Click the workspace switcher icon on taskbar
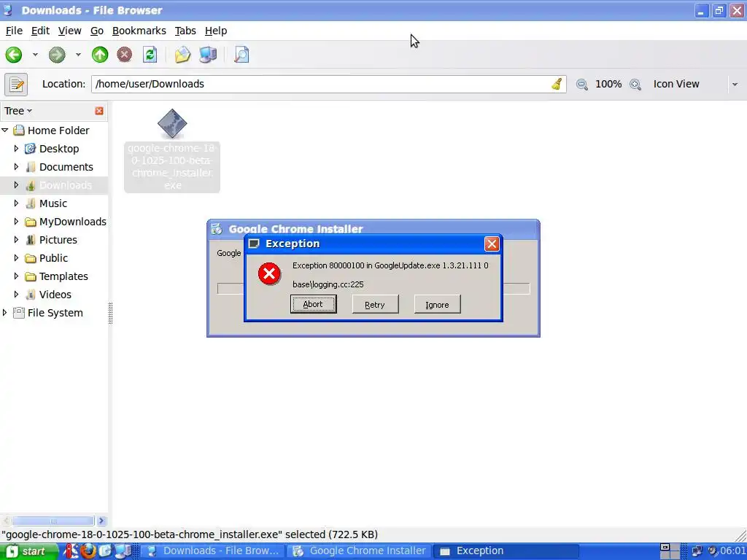This screenshot has width=747, height=560. pyautogui.click(x=670, y=551)
